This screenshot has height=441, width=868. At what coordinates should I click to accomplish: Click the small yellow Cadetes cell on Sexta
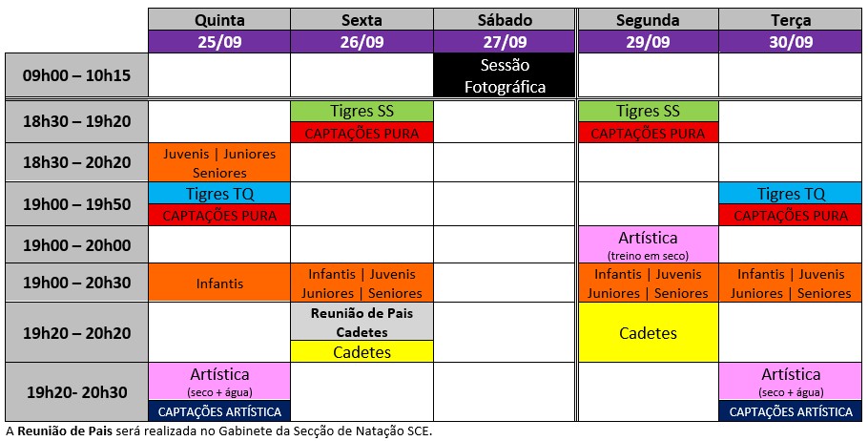[x=362, y=352]
